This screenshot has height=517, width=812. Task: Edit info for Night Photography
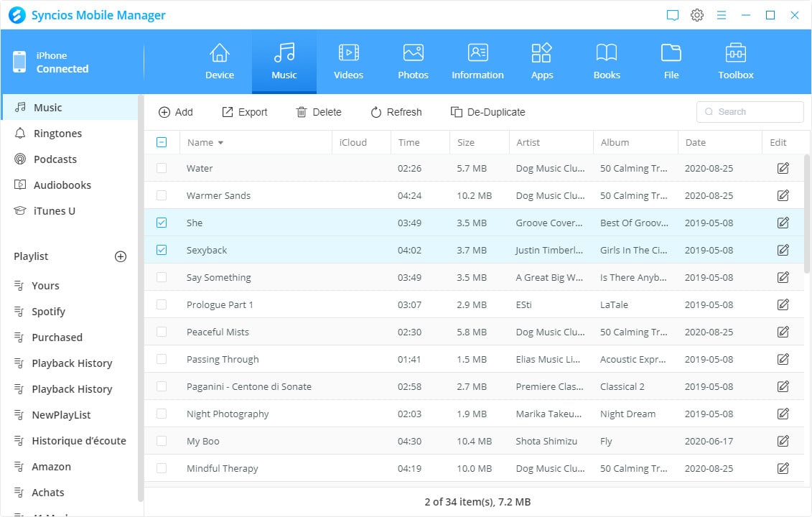783,414
